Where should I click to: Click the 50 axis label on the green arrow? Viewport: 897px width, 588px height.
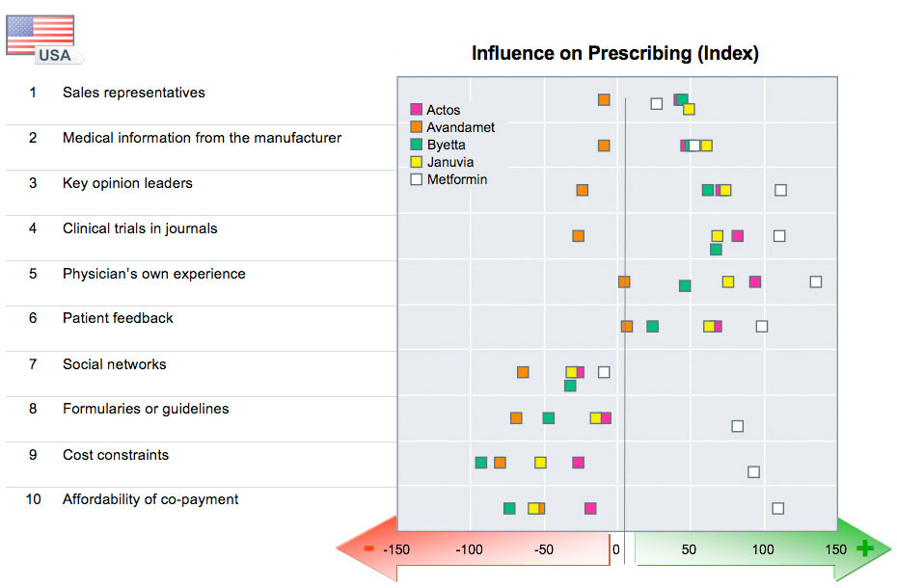(x=689, y=549)
